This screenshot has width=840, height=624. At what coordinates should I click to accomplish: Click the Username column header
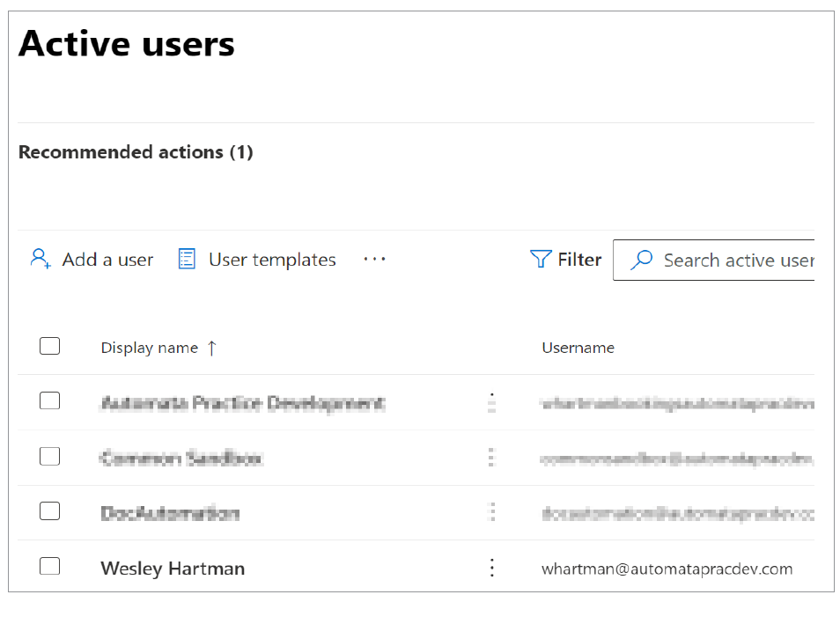[578, 348]
